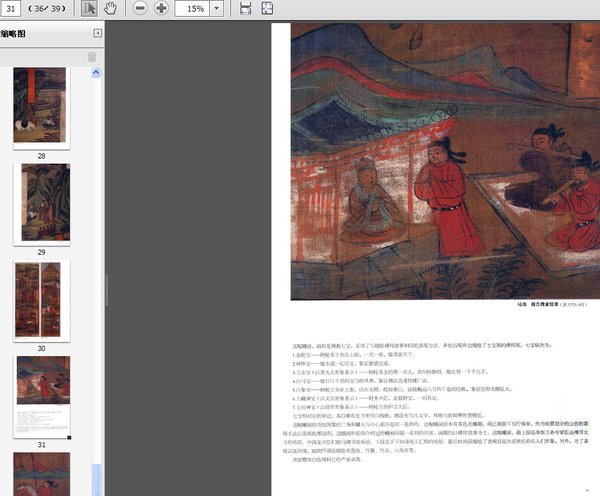Screen dimensions: 600x496
Task: Click the painting image on the page
Action: (x=445, y=162)
